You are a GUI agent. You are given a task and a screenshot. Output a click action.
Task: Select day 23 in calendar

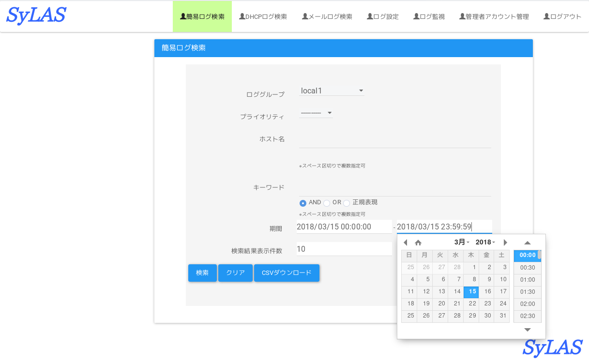[x=486, y=303]
